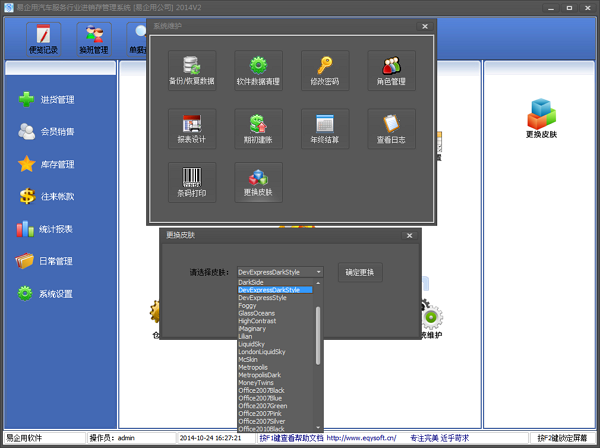Select Office2007Black skin

[275, 390]
